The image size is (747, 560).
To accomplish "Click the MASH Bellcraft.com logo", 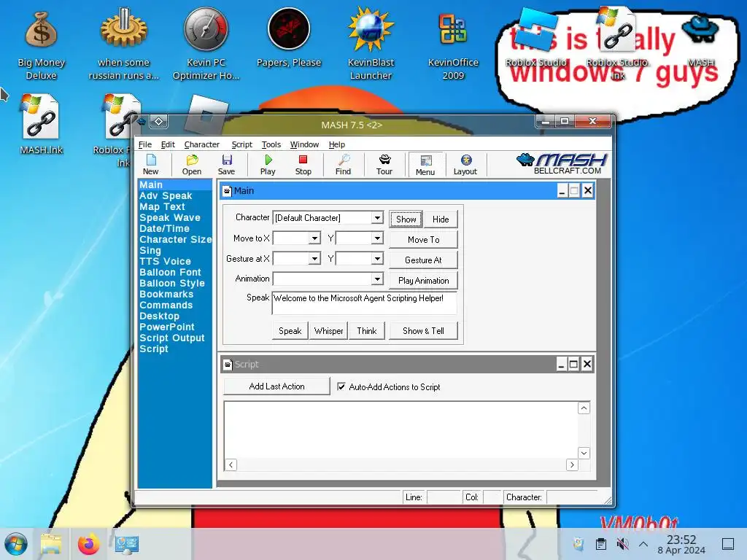I will point(562,164).
